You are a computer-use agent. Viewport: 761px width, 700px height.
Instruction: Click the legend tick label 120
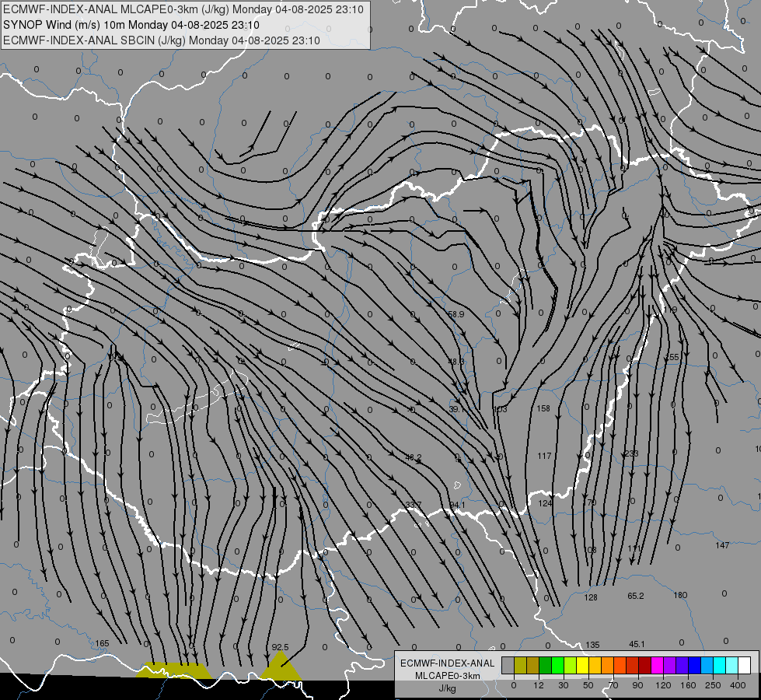[663, 685]
